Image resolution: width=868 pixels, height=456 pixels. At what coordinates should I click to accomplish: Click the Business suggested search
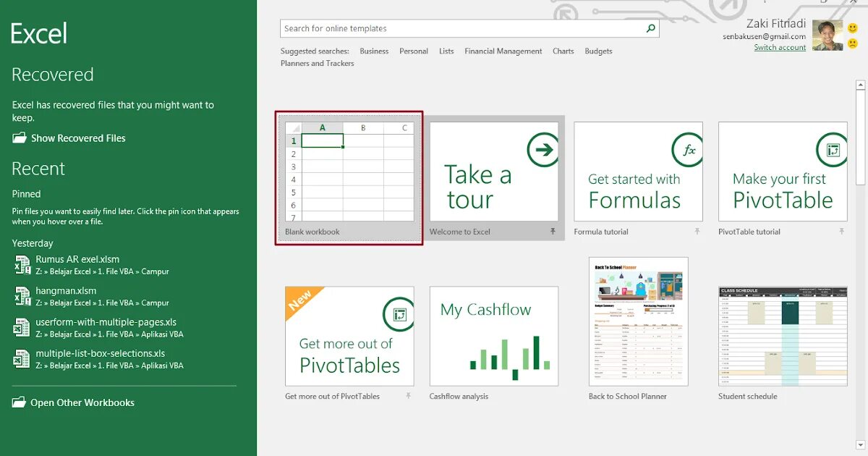(374, 51)
